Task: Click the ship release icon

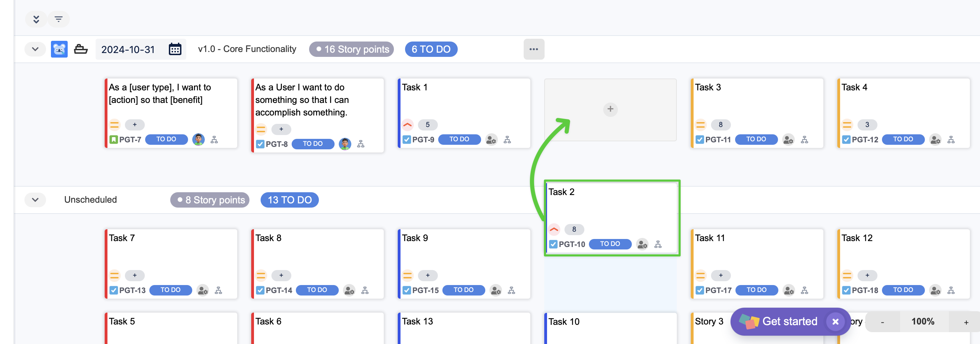Action: [81, 49]
